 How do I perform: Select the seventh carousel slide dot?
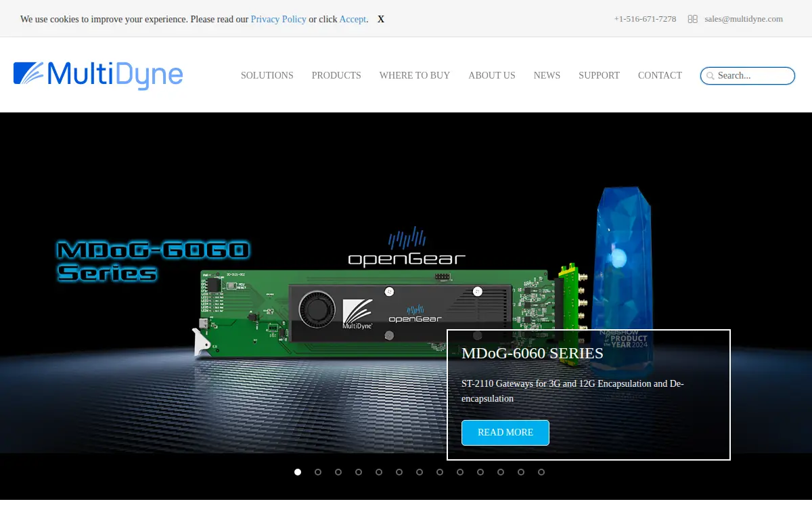click(x=420, y=472)
